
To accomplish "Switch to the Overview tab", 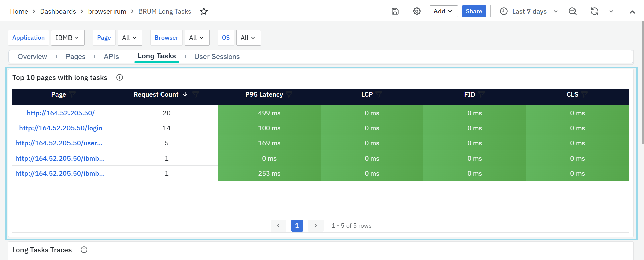I will point(32,57).
